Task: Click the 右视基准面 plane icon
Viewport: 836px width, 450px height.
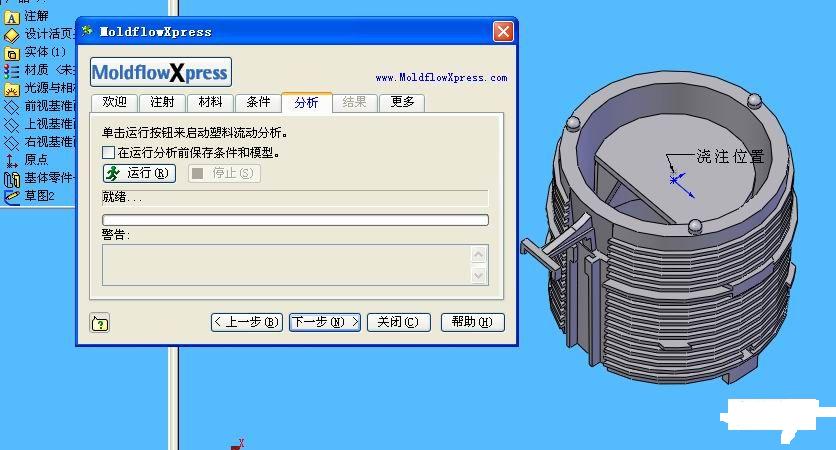Action: [12, 142]
